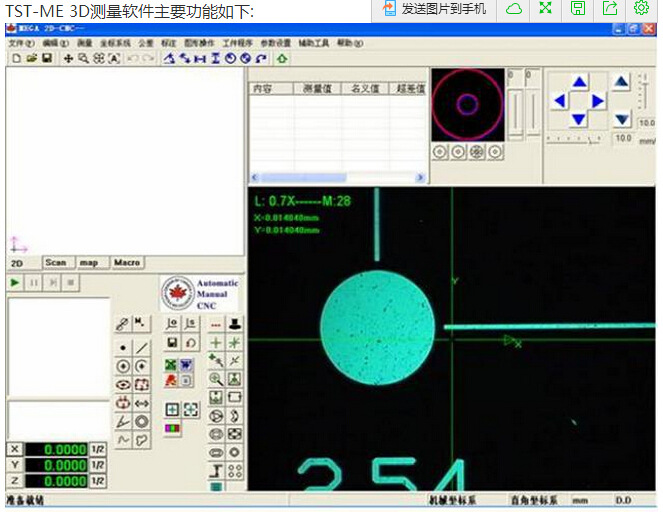Image resolution: width=663 pixels, height=517 pixels.
Task: Toggle the fourth ring light icon under preview
Action: [496, 152]
